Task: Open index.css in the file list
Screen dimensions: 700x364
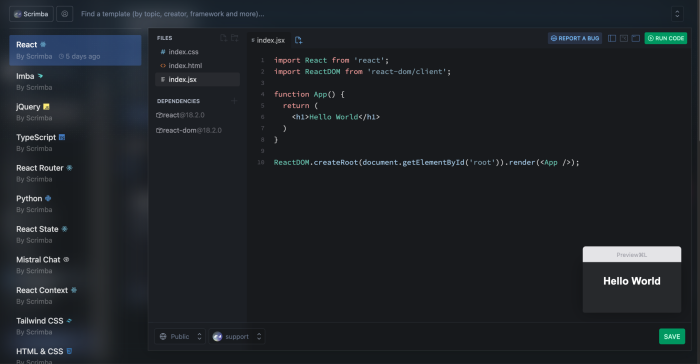Action: pyautogui.click(x=197, y=52)
